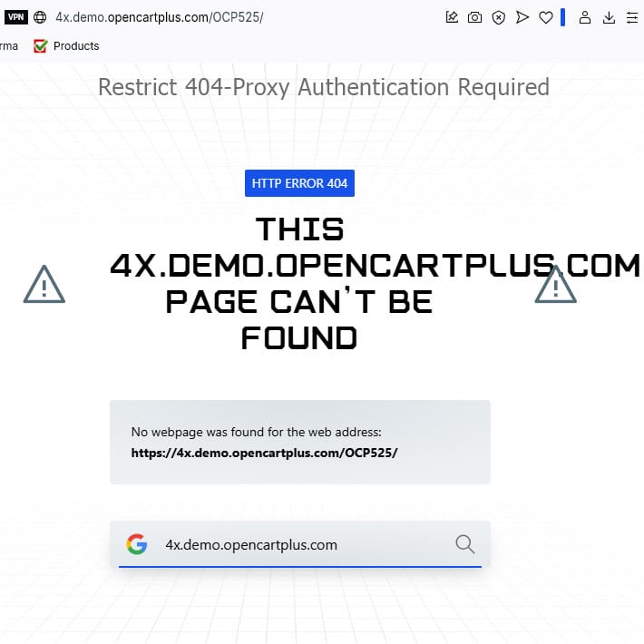The image size is (644, 644).
Task: Open the profile account icon
Action: 585,17
